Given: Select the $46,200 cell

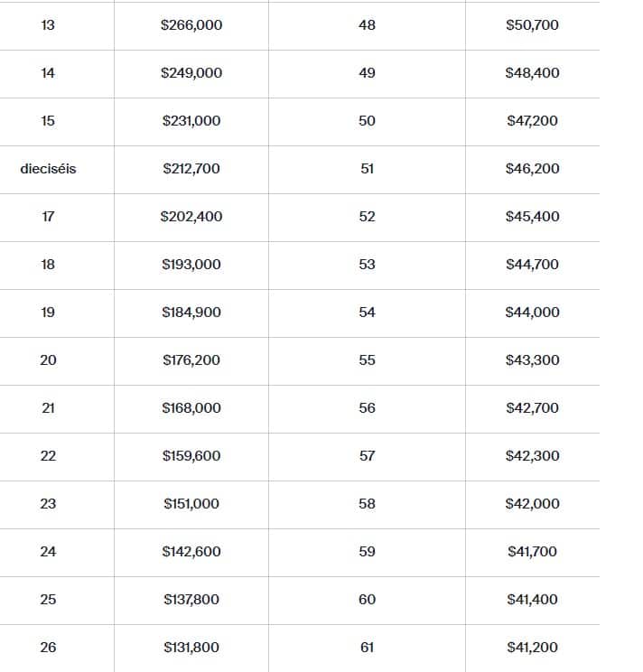Looking at the screenshot, I should coord(532,169).
